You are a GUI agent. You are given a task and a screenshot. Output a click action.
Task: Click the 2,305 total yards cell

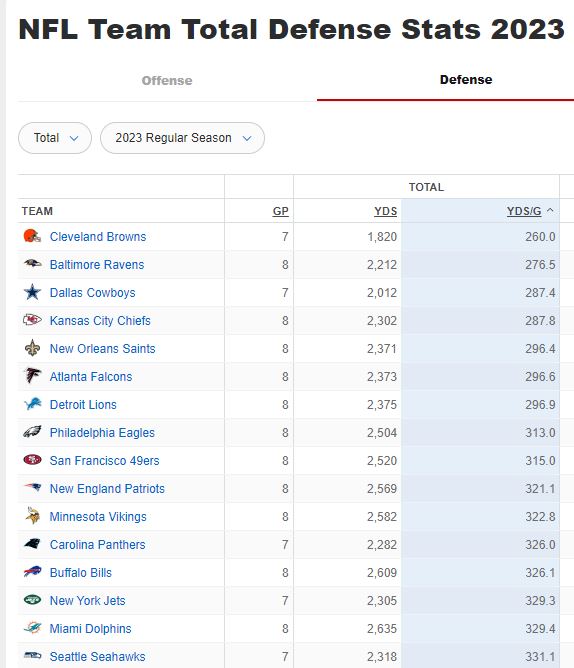(x=382, y=600)
